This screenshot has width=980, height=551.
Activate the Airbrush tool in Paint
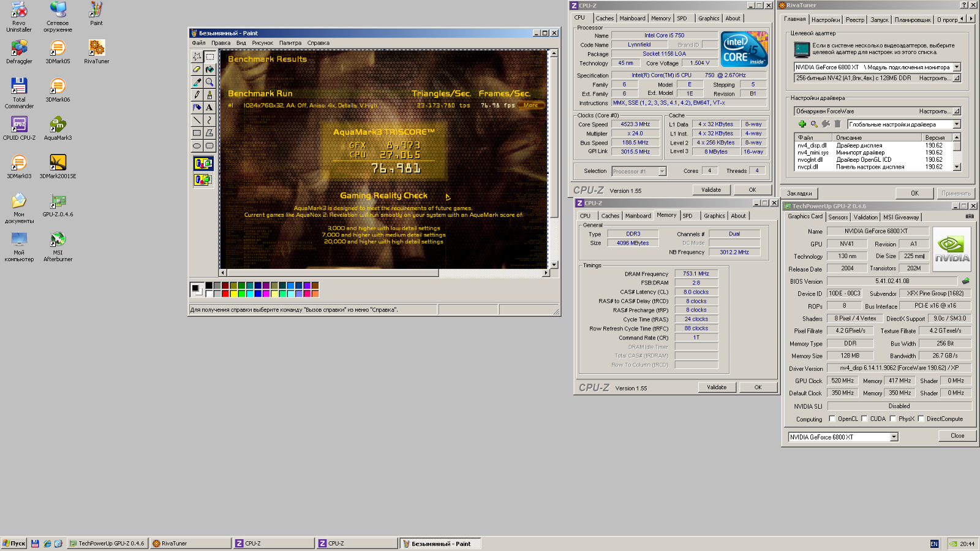[197, 107]
